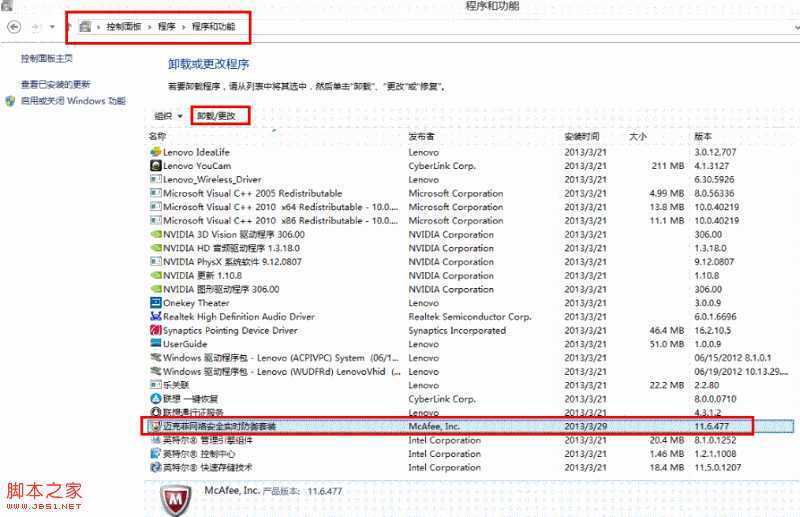Sort by the 大小 column header
This screenshot has height=517, width=800.
(x=638, y=136)
